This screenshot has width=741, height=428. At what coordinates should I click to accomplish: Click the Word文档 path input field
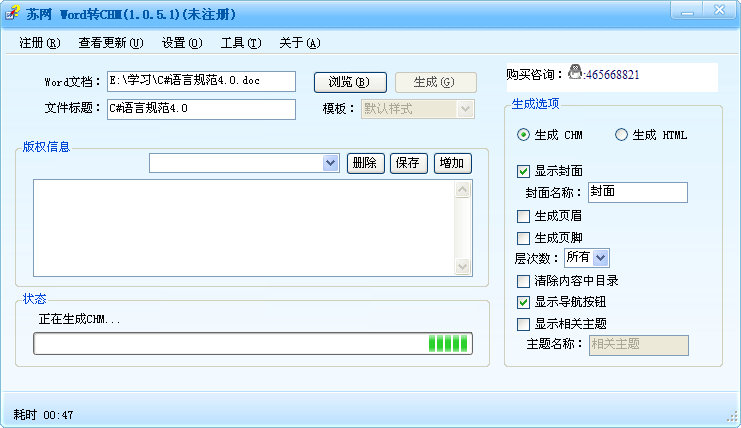pos(201,81)
